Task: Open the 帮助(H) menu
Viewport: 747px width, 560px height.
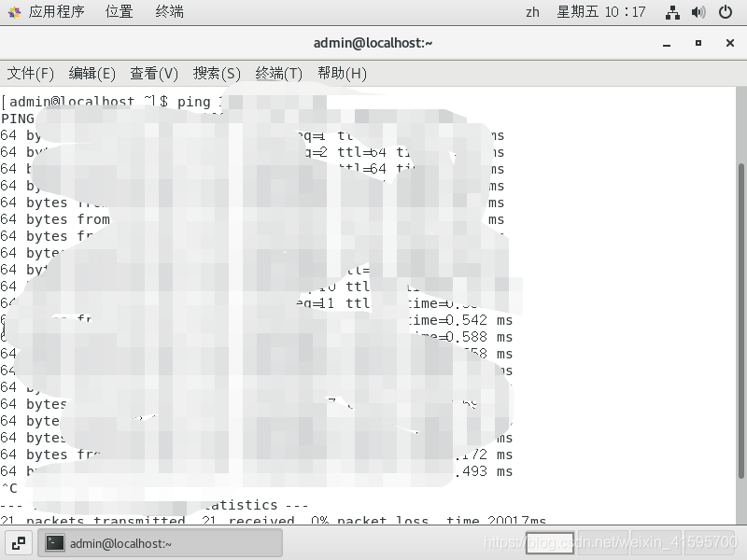Action: 341,73
